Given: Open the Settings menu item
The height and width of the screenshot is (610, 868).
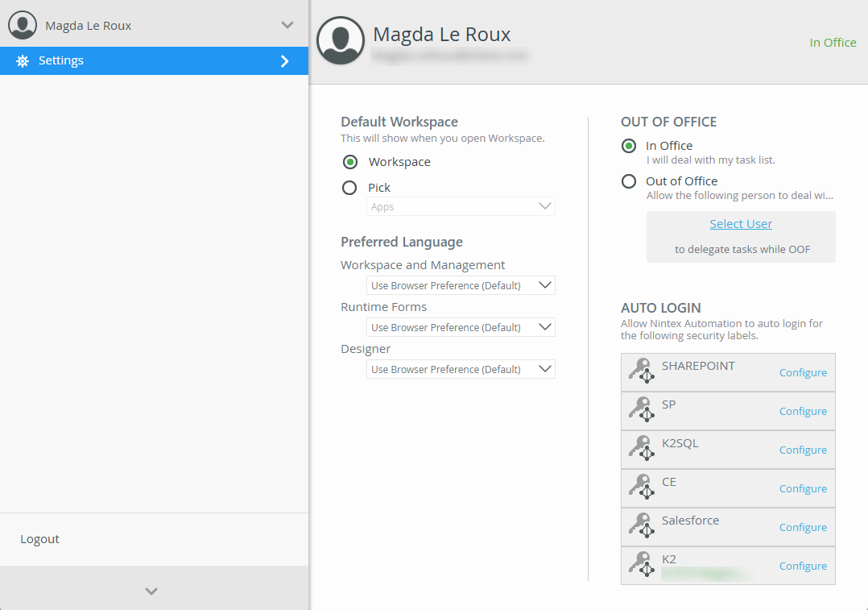Looking at the screenshot, I should (153, 61).
